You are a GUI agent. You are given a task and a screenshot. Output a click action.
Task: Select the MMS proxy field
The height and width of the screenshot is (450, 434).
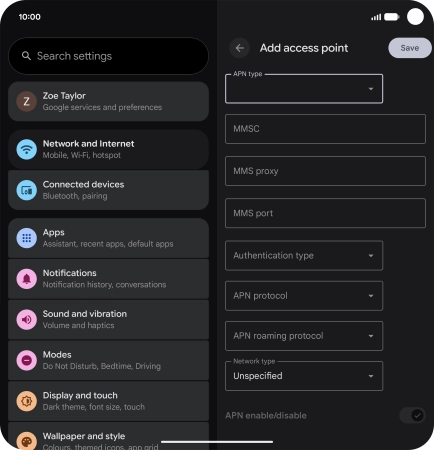(325, 171)
